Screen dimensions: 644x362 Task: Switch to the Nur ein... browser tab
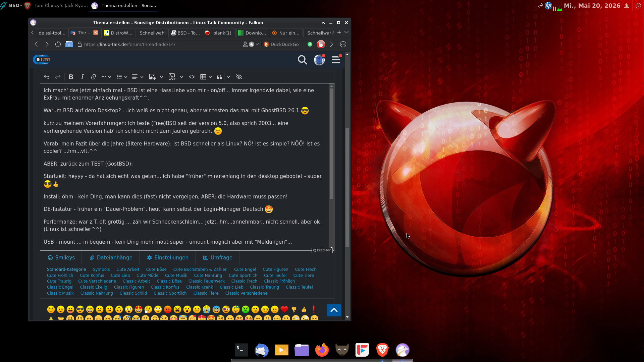click(286, 33)
